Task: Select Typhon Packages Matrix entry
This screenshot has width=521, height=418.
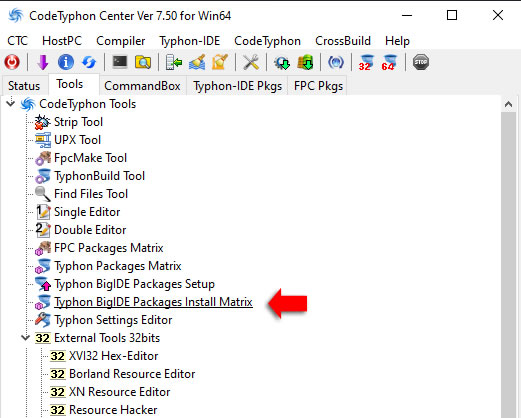Action: click(118, 266)
